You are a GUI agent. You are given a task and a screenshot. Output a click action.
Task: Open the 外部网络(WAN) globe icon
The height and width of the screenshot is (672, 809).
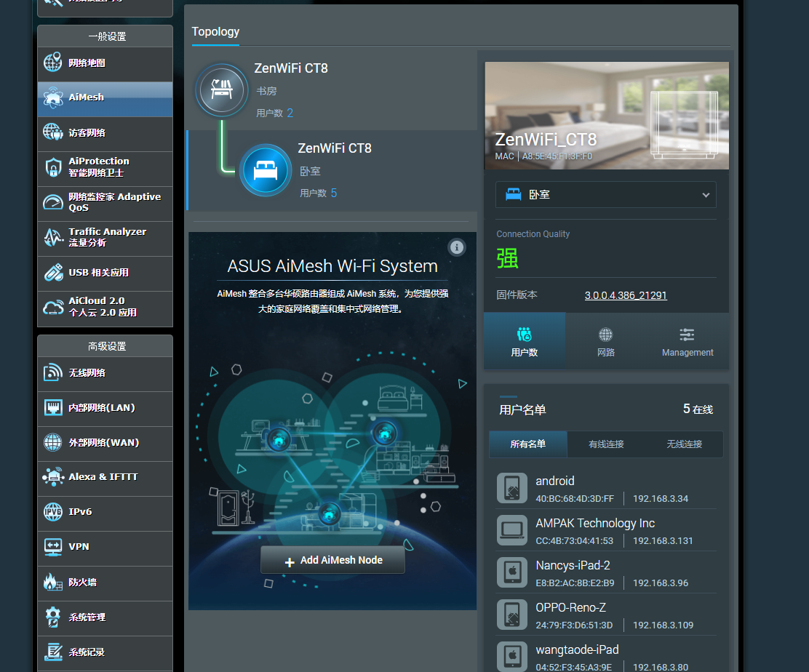(x=52, y=442)
